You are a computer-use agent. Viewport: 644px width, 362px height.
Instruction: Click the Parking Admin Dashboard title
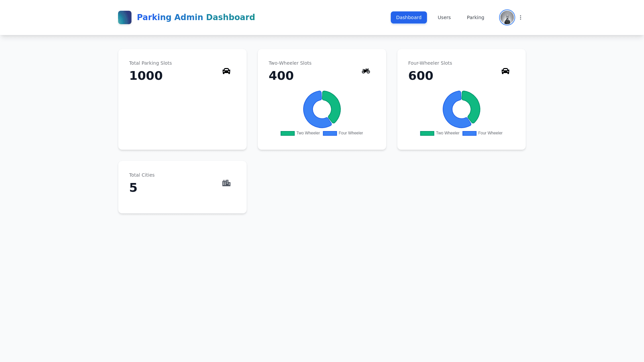tap(196, 17)
